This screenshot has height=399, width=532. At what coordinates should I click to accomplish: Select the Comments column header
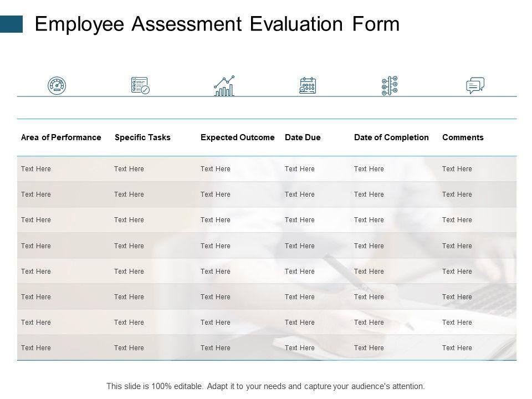(x=463, y=137)
